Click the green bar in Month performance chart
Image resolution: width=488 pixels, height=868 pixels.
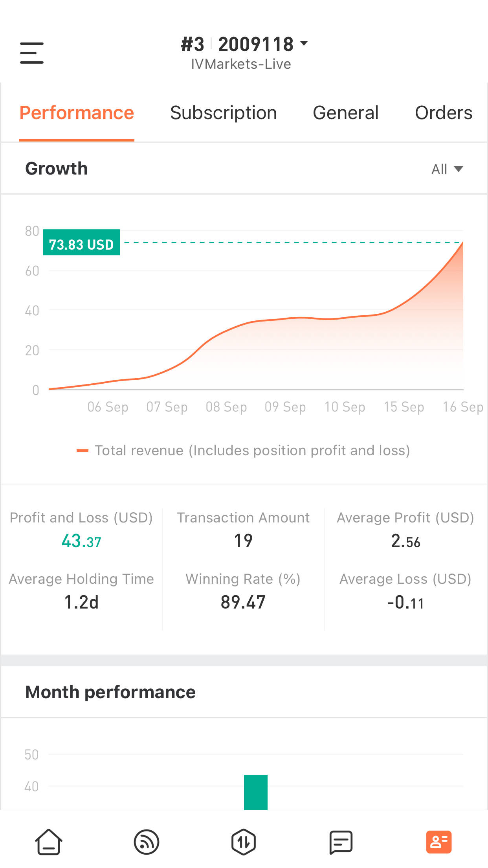(256, 793)
